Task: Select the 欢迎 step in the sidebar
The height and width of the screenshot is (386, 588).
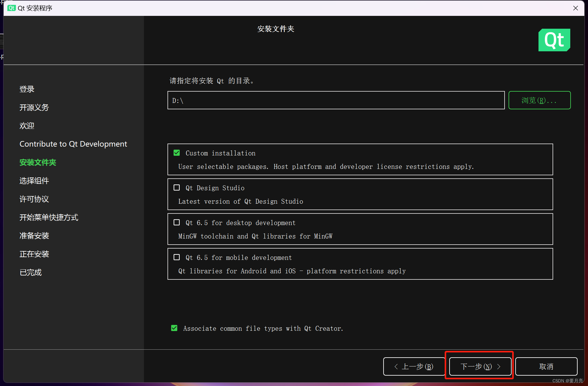Action: [27, 126]
